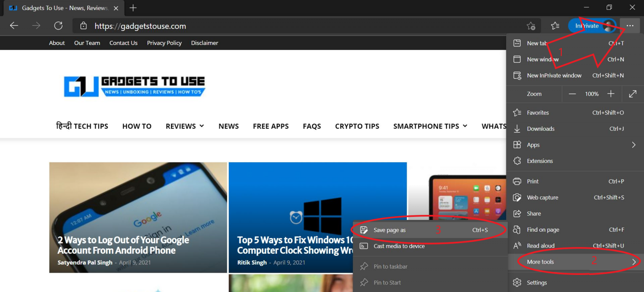Choose Pin to Start
The width and height of the screenshot is (644, 292).
point(386,282)
